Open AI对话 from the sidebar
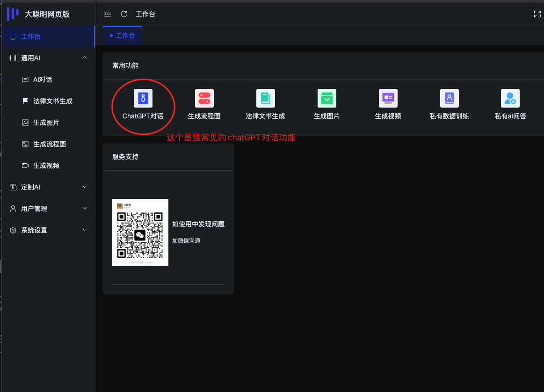 [x=48, y=80]
